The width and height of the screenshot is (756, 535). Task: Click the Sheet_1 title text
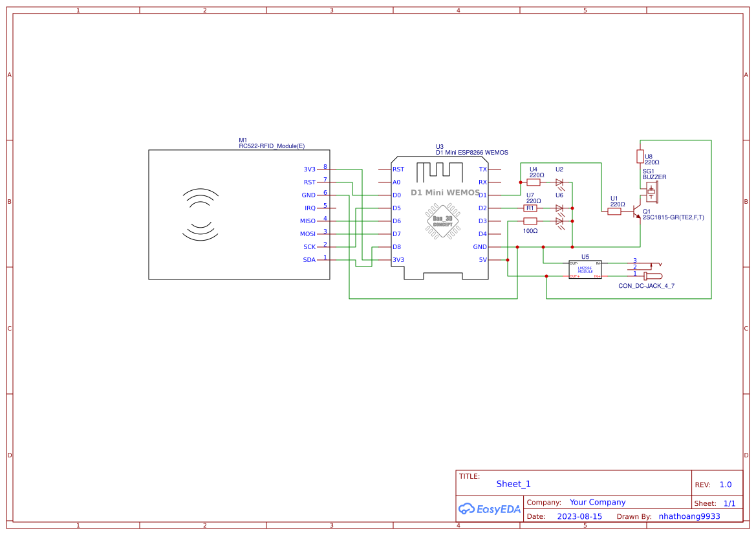coord(513,483)
